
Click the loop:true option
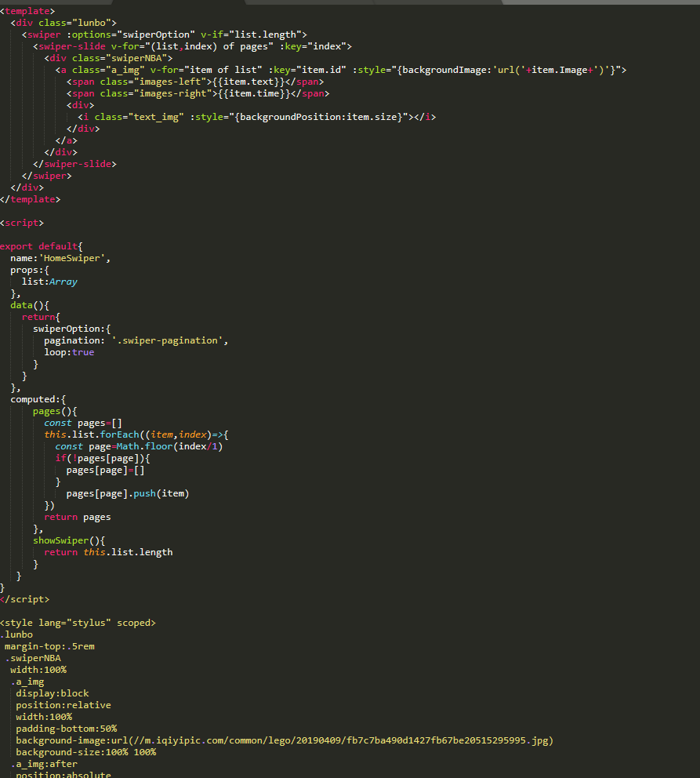coord(69,352)
